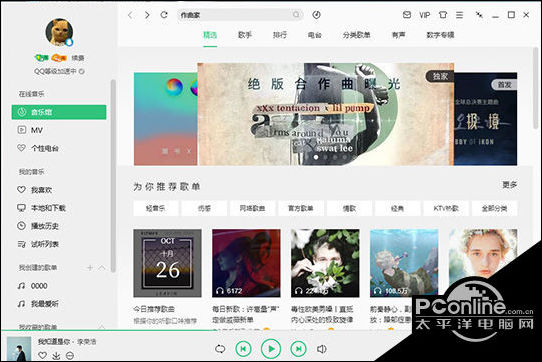Viewport: 542px width, 362px height.
Task: Filter playlists by 官方歌单
Action: tap(301, 208)
